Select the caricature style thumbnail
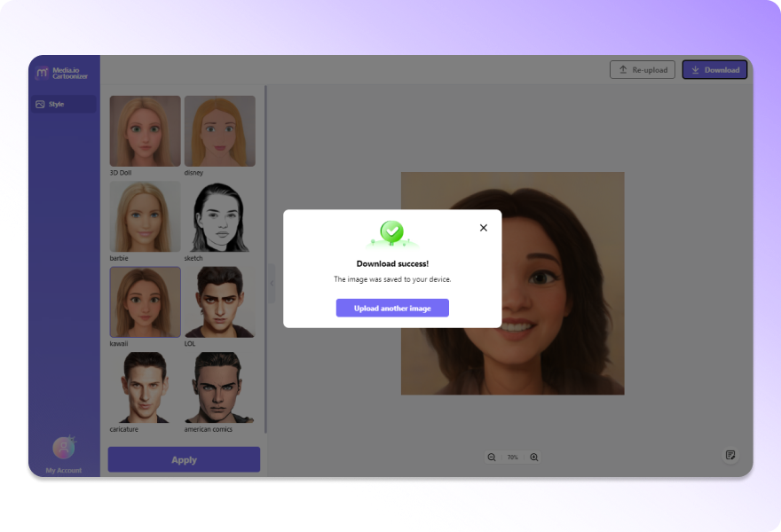This screenshot has height=532, width=781. tap(145, 387)
